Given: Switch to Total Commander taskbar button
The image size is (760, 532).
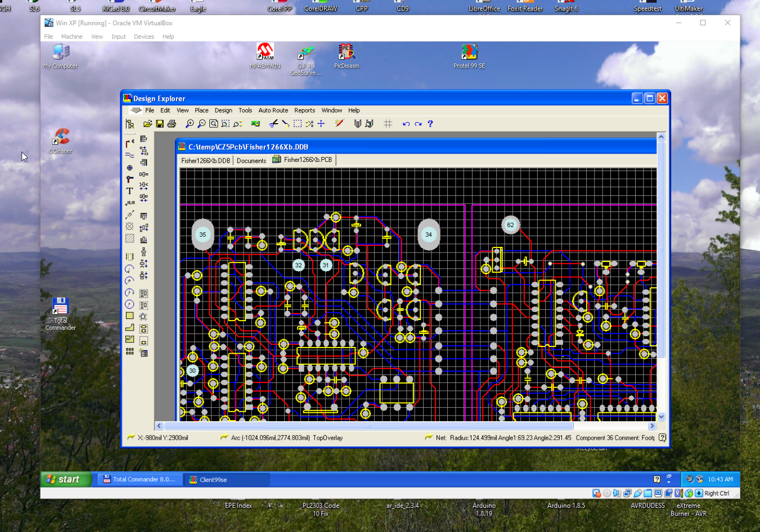Looking at the screenshot, I should 141,479.
